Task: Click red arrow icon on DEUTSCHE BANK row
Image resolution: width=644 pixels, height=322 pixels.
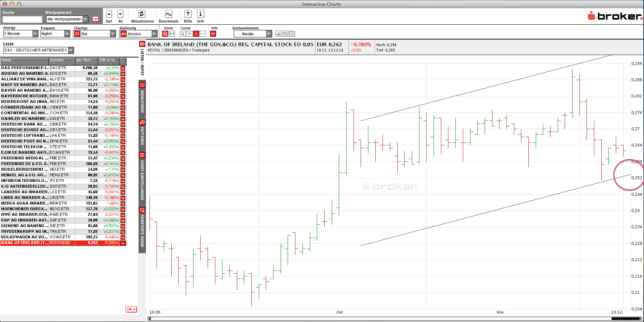Action: 123,124
